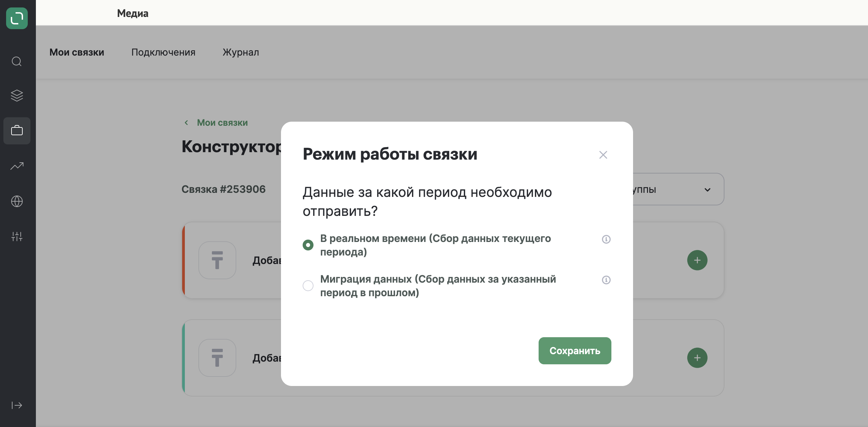
Task: Select В реальном времени radio option
Action: click(308, 245)
